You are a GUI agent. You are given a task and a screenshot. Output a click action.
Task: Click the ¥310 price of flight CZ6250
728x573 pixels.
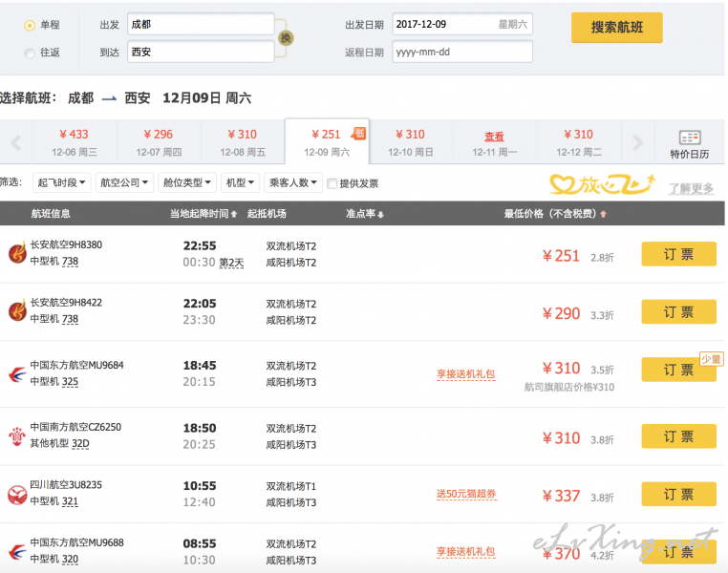pos(562,438)
